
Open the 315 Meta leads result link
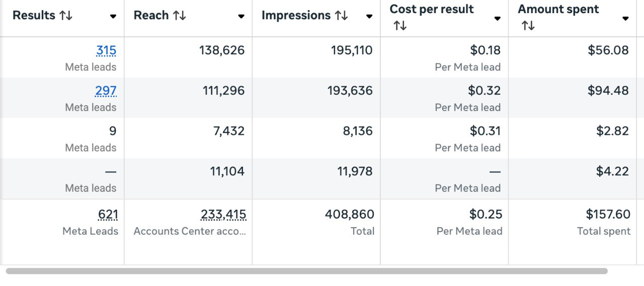pyautogui.click(x=106, y=50)
